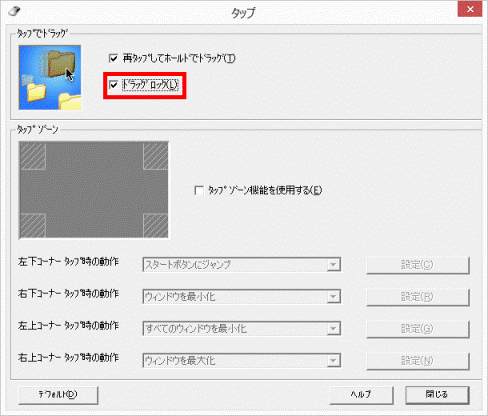Viewport: 488px width, 416px height.
Task: Click the 設定(G) button
Action: pyautogui.click(x=418, y=329)
